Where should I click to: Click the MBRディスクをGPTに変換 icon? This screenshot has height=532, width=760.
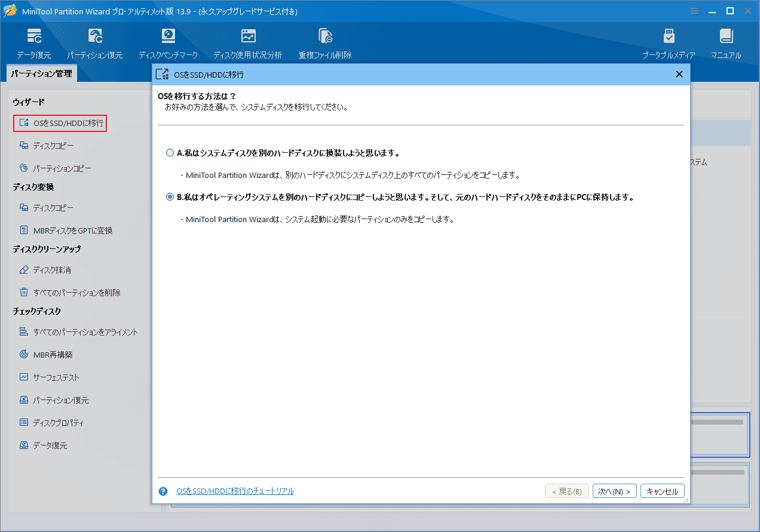pyautogui.click(x=24, y=230)
